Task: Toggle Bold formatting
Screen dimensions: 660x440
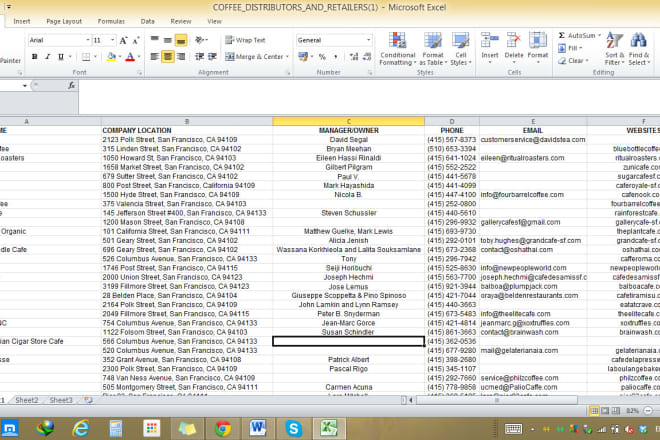Action: (35, 56)
